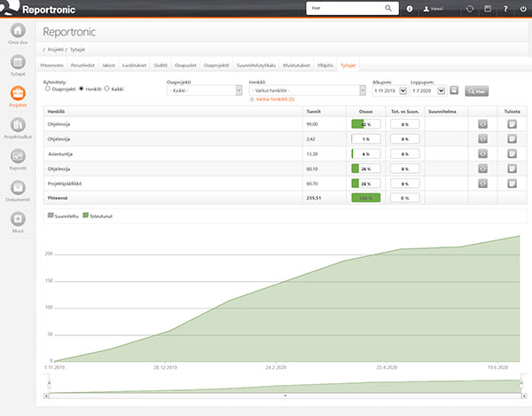
Task: Open the Alkupvm date dropdown
Action: [x=389, y=90]
